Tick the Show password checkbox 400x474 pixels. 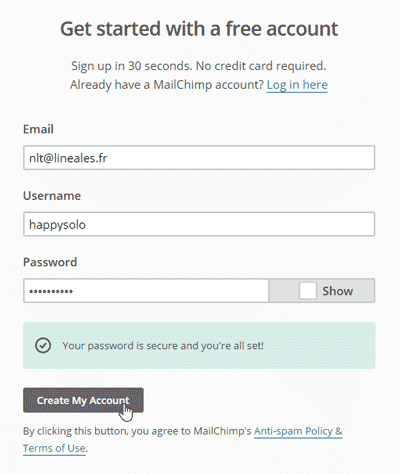point(307,291)
